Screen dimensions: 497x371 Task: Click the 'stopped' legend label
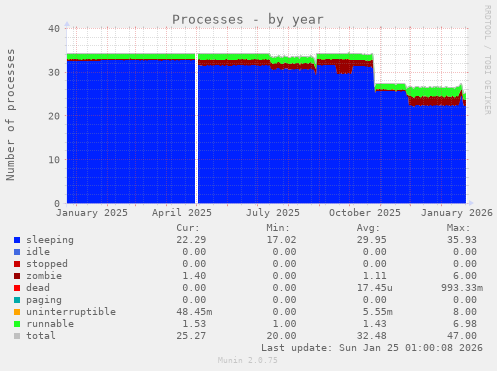[x=47, y=264]
